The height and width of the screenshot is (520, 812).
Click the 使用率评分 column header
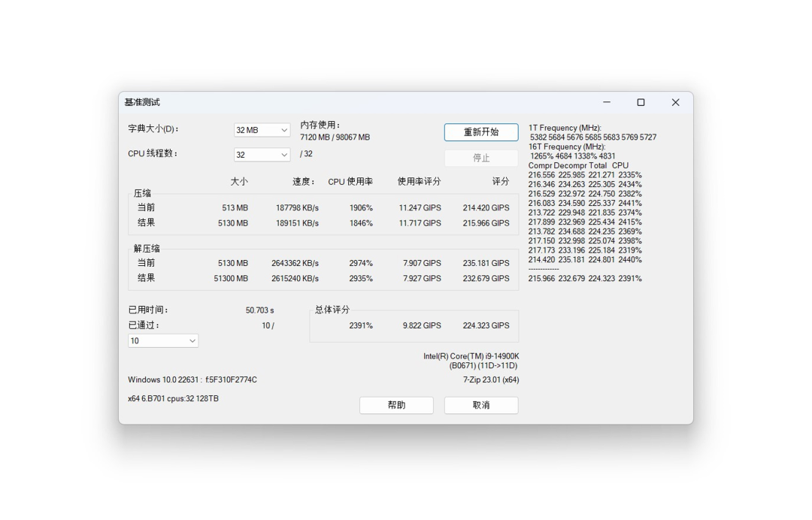point(419,182)
